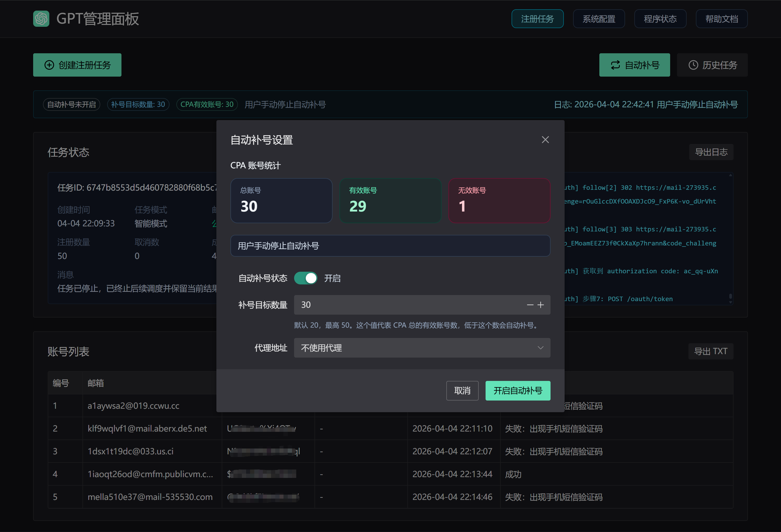Click the log line with authorization code
Screen dimensions: 781x532
point(641,271)
